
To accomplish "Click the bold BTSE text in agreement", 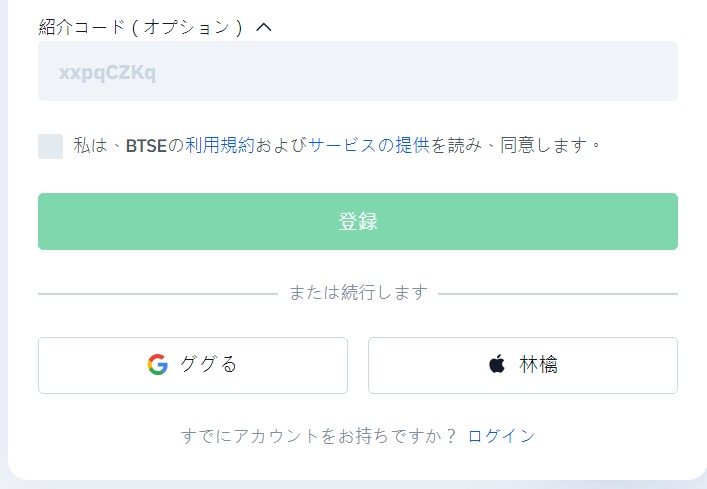I will [x=146, y=146].
